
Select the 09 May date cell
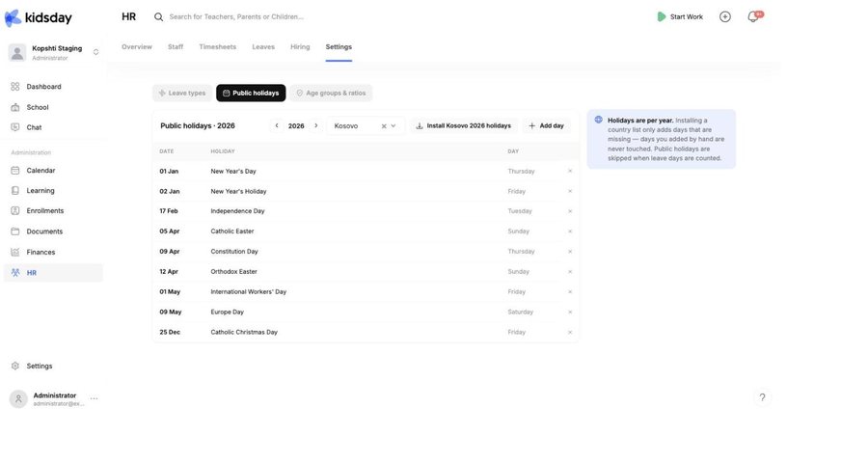point(171,313)
